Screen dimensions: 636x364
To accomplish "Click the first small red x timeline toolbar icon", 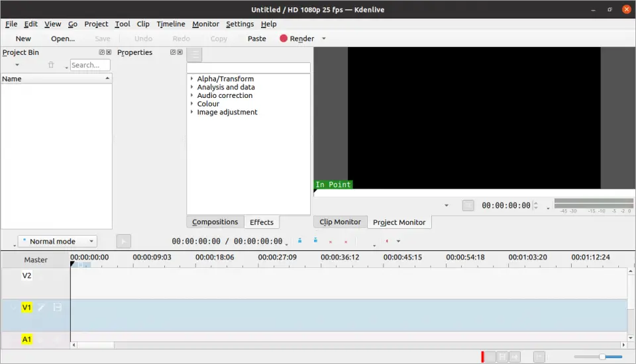I will [331, 242].
